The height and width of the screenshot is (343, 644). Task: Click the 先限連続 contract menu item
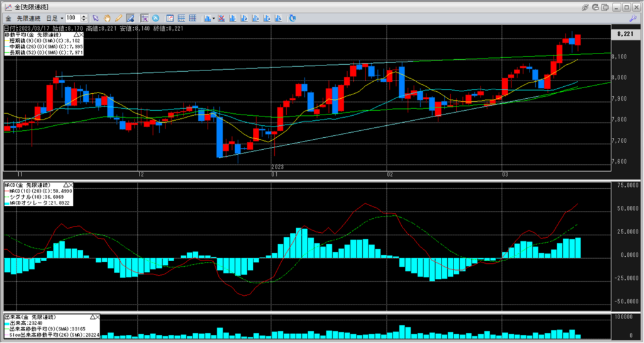28,18
